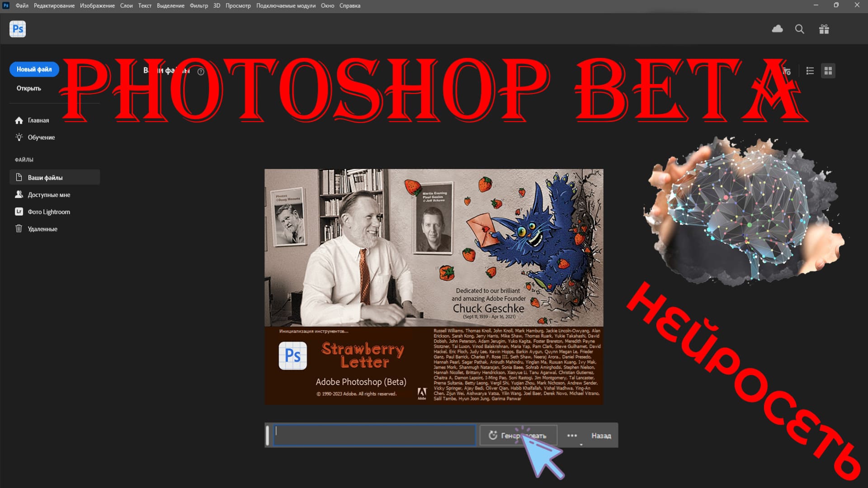
Task: Click the new folder icon
Action: (787, 71)
